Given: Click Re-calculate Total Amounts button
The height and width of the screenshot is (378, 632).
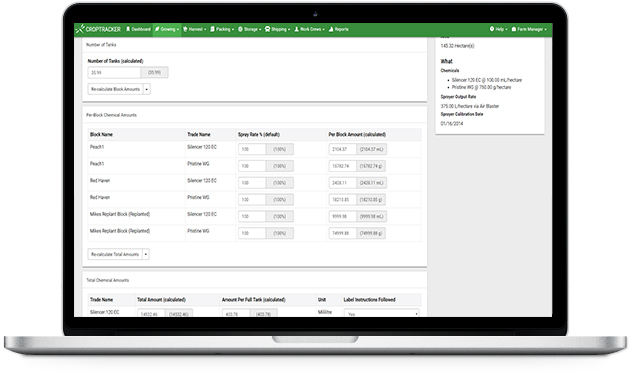Looking at the screenshot, I should [x=115, y=254].
